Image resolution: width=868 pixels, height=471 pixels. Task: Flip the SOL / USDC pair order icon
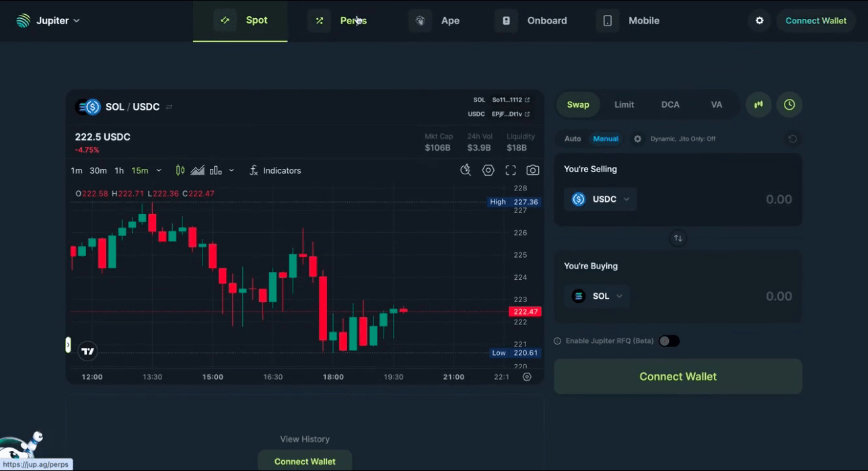coord(170,107)
